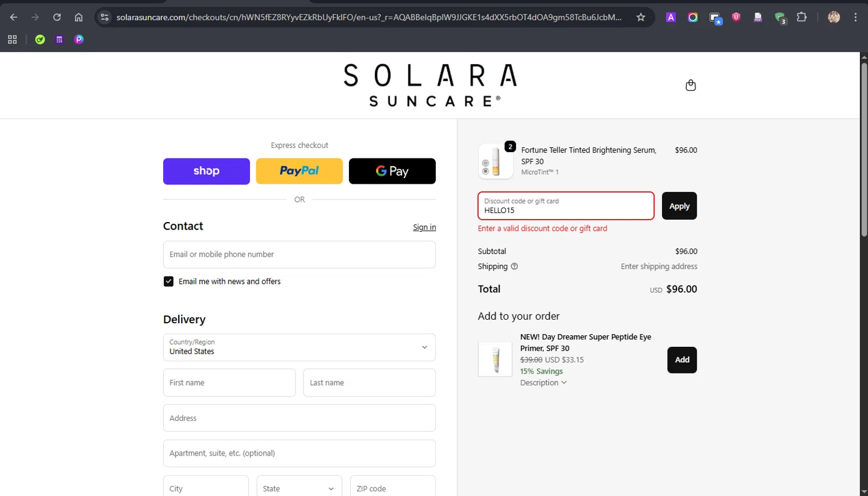Open the purple 'P' bookmark icon
The height and width of the screenshot is (496, 868).
79,39
